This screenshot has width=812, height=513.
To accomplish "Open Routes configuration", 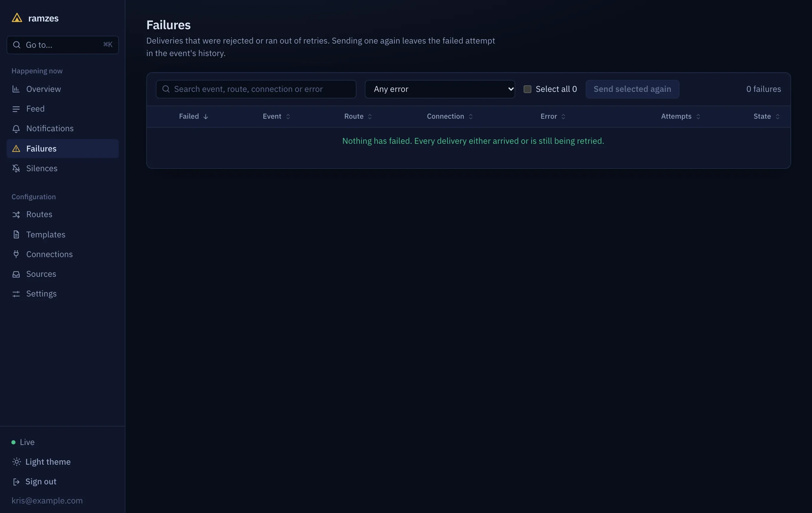I will (63, 214).
